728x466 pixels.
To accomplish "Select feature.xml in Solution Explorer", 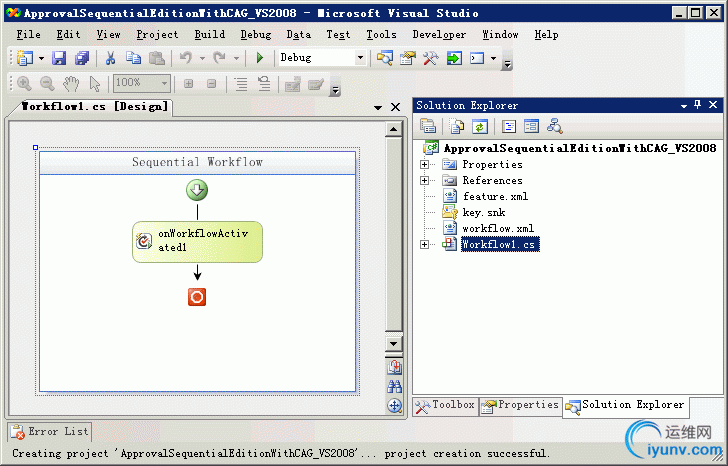I will [495, 196].
